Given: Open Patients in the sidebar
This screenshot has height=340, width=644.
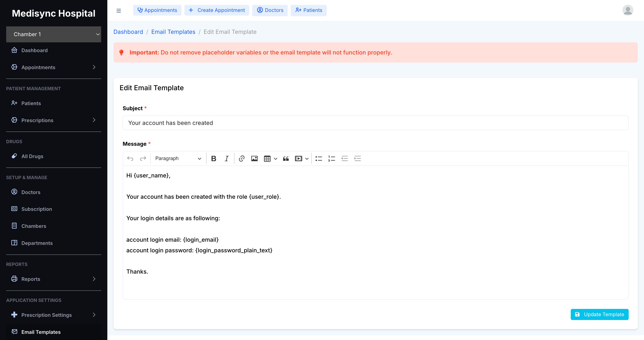Looking at the screenshot, I should pos(53,103).
